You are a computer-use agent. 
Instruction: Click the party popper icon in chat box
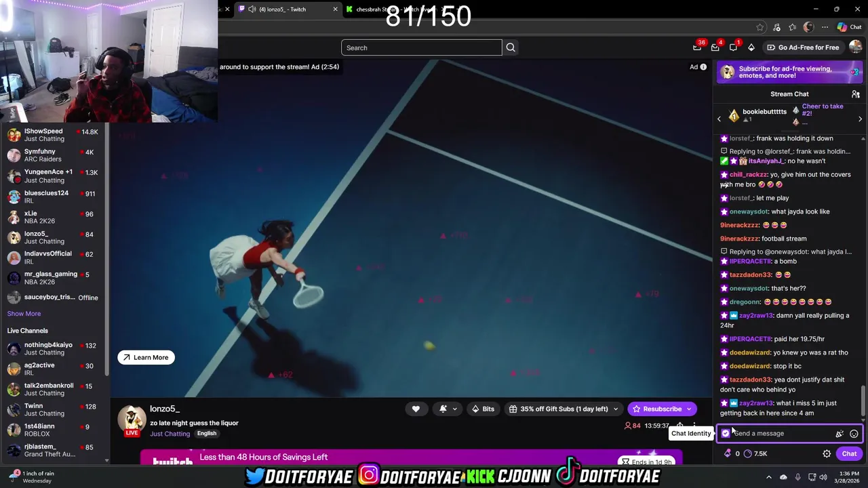[840, 434]
